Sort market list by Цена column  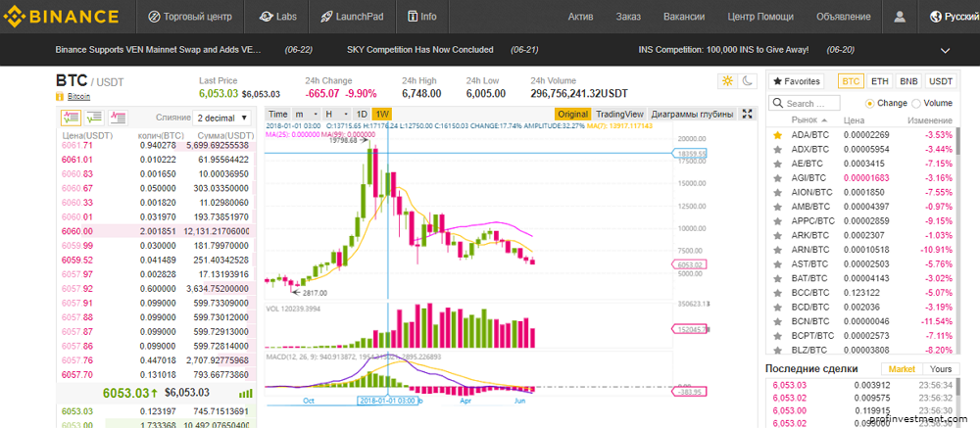(854, 119)
